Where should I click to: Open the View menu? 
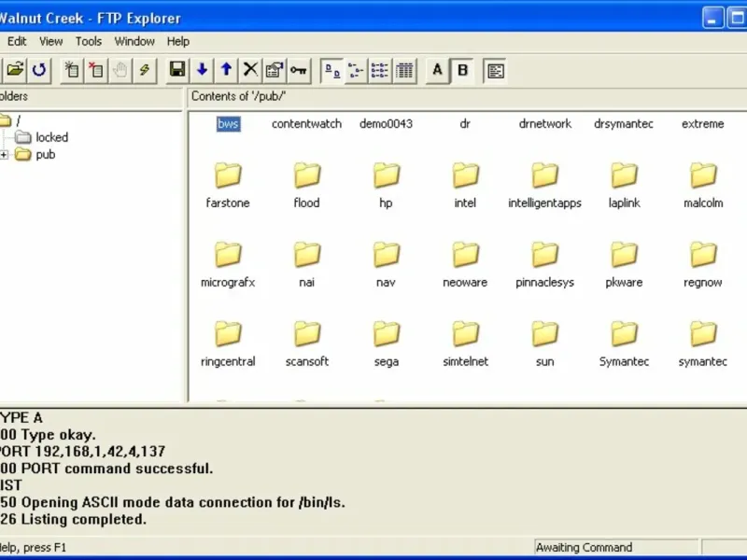click(x=51, y=41)
